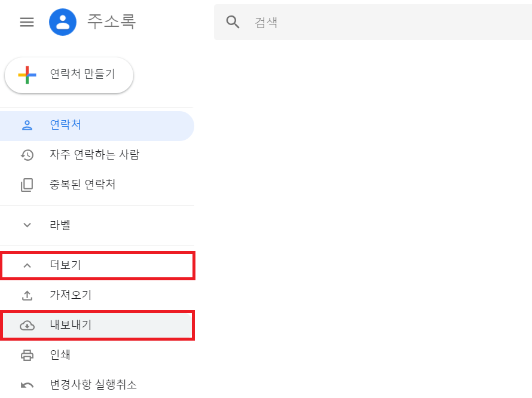Click the undo arrow icon
Screen dimensions: 532x398
click(x=27, y=385)
